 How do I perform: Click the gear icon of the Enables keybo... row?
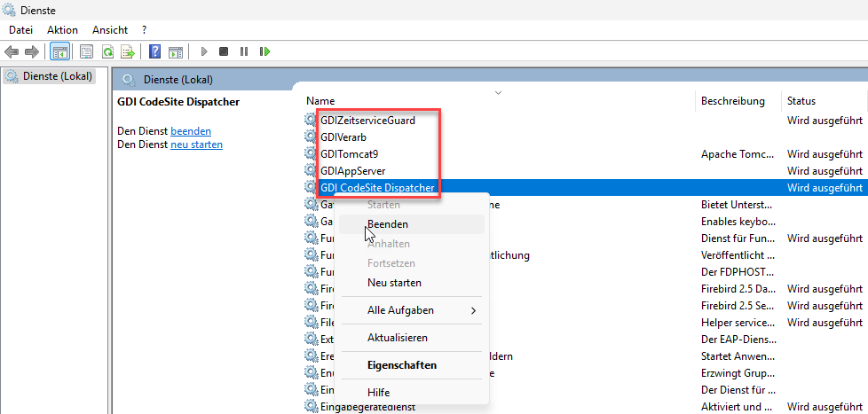[312, 222]
